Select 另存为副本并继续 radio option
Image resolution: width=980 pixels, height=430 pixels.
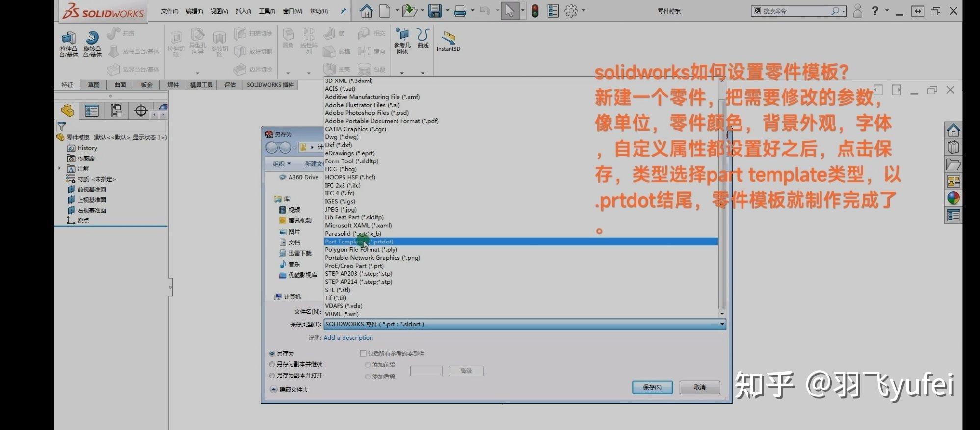pyautogui.click(x=272, y=364)
